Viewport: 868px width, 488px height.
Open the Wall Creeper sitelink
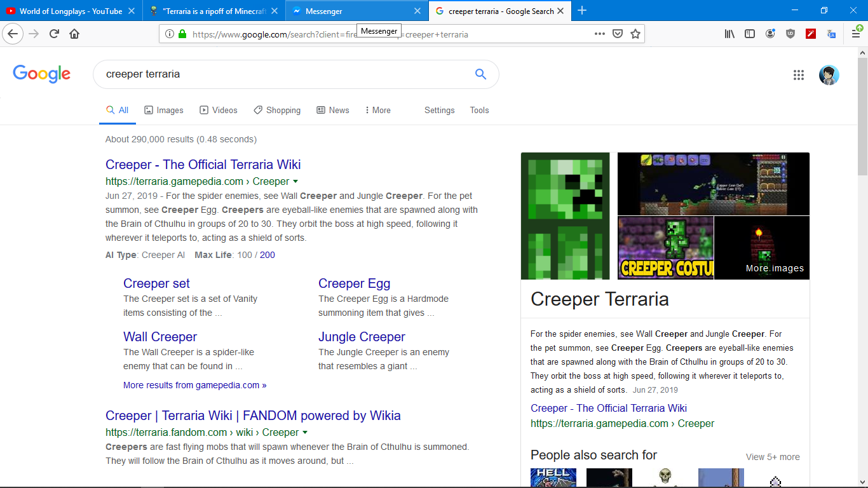(x=160, y=337)
